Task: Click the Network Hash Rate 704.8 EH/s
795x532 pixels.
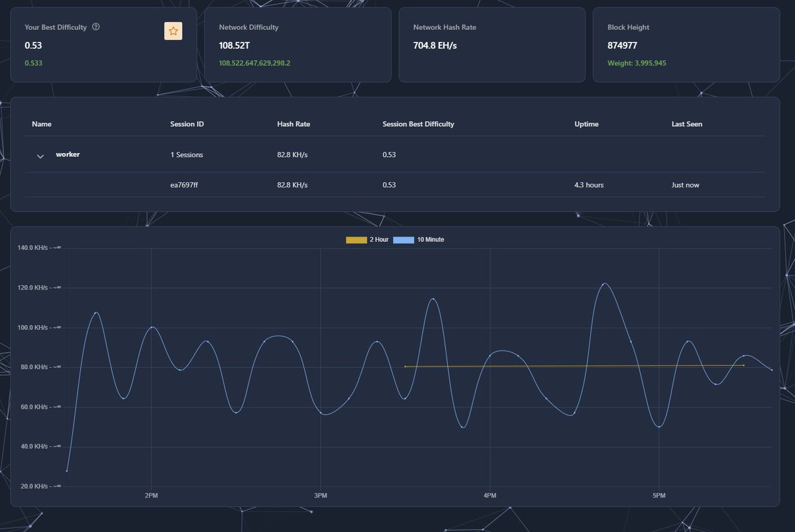Action: click(435, 46)
